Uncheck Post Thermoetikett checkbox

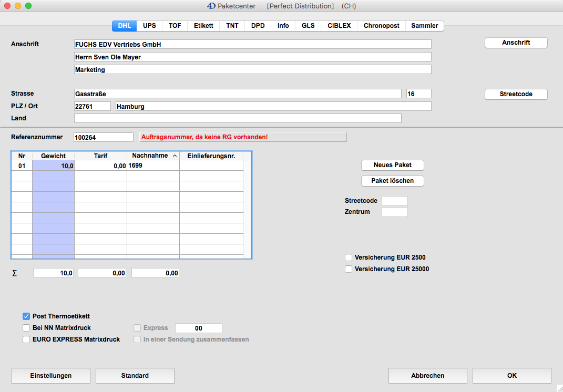[x=26, y=316]
